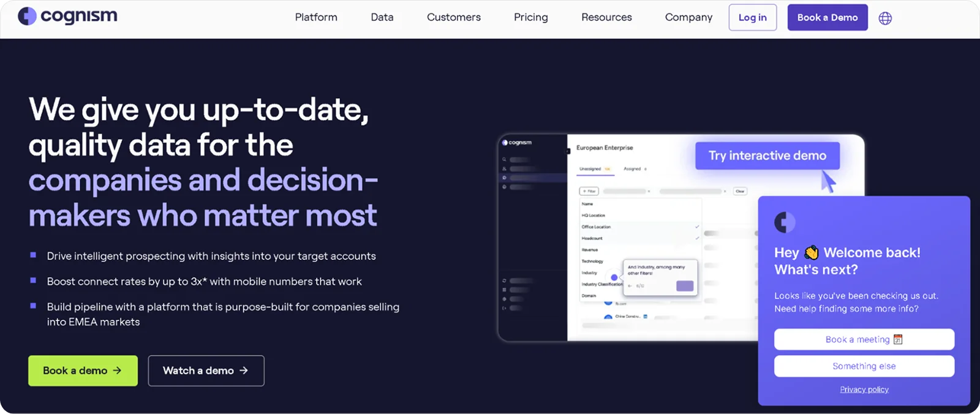The image size is (980, 414).
Task: Open the Resources menu
Action: (x=606, y=17)
